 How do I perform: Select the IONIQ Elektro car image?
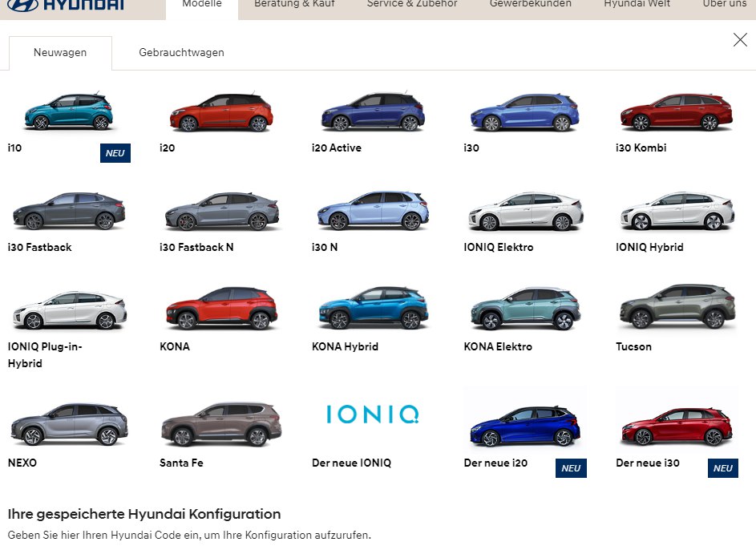coord(526,211)
